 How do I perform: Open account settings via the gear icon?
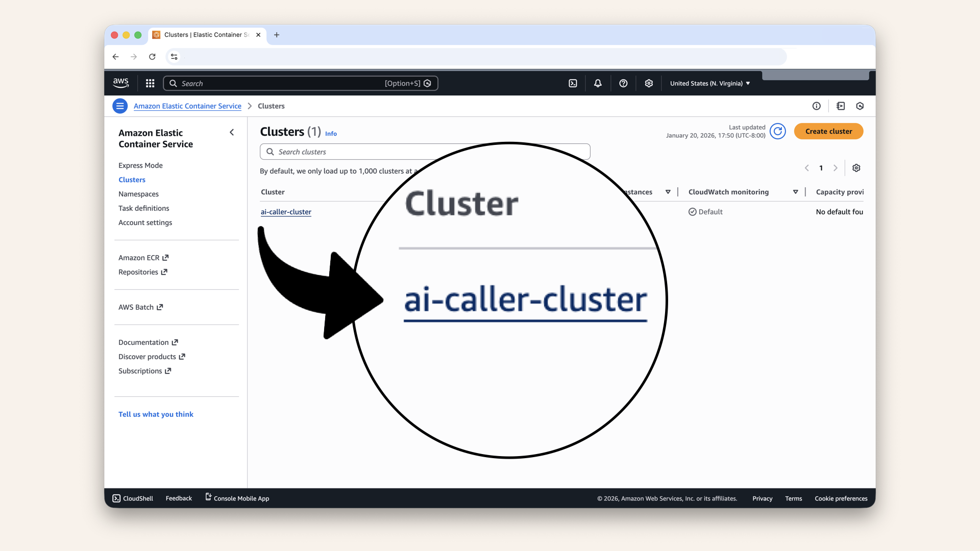648,83
